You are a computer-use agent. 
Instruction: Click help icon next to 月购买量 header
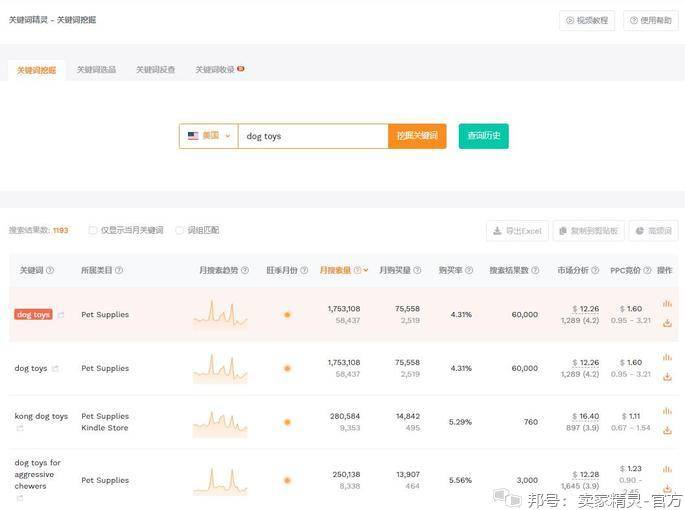pos(417,271)
